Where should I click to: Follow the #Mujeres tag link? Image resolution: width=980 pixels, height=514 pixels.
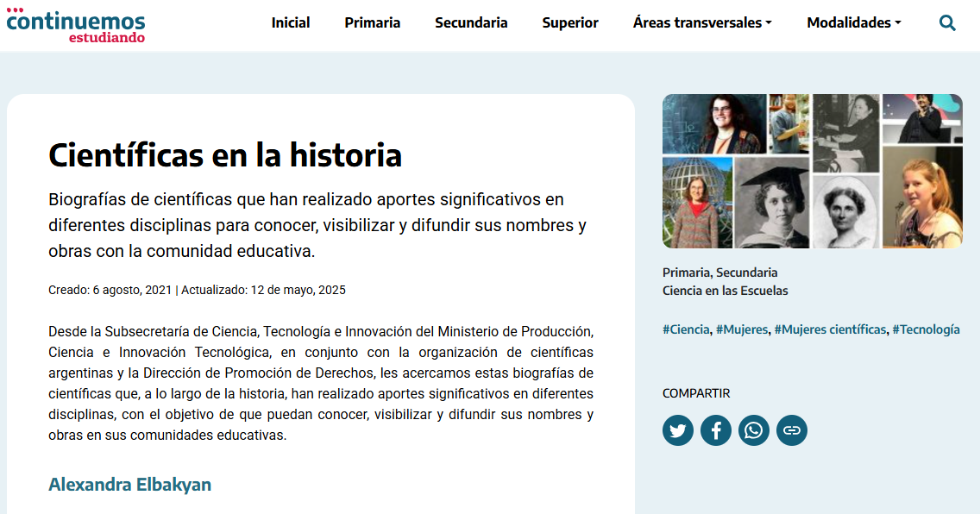pyautogui.click(x=742, y=329)
